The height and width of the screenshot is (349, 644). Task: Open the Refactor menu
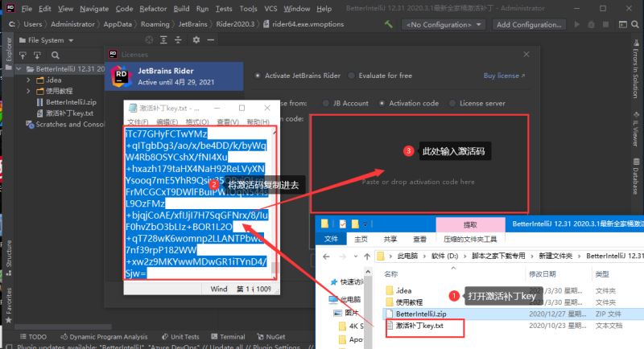click(153, 8)
